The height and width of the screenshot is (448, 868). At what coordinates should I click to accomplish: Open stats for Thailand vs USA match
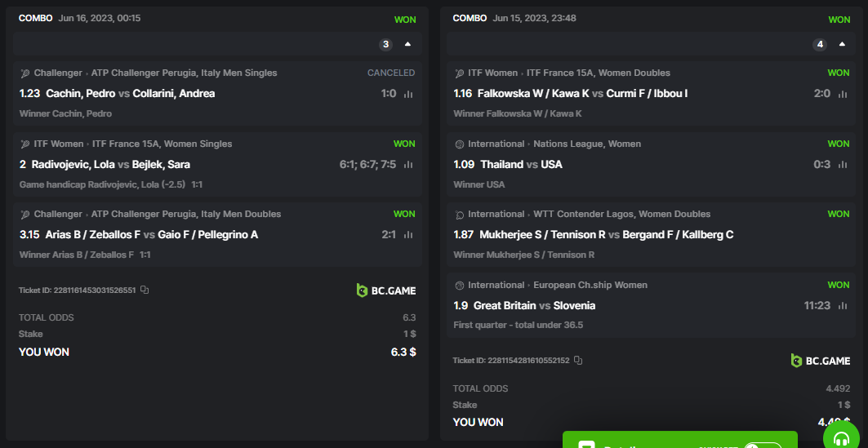(843, 165)
